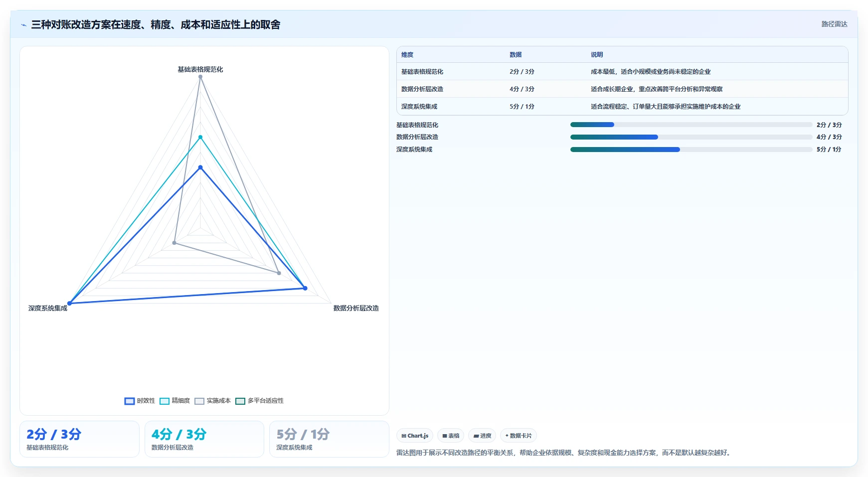Click the gray 实施成本 point at top vertex
Viewport: 868px width, 477px height.
coord(200,77)
